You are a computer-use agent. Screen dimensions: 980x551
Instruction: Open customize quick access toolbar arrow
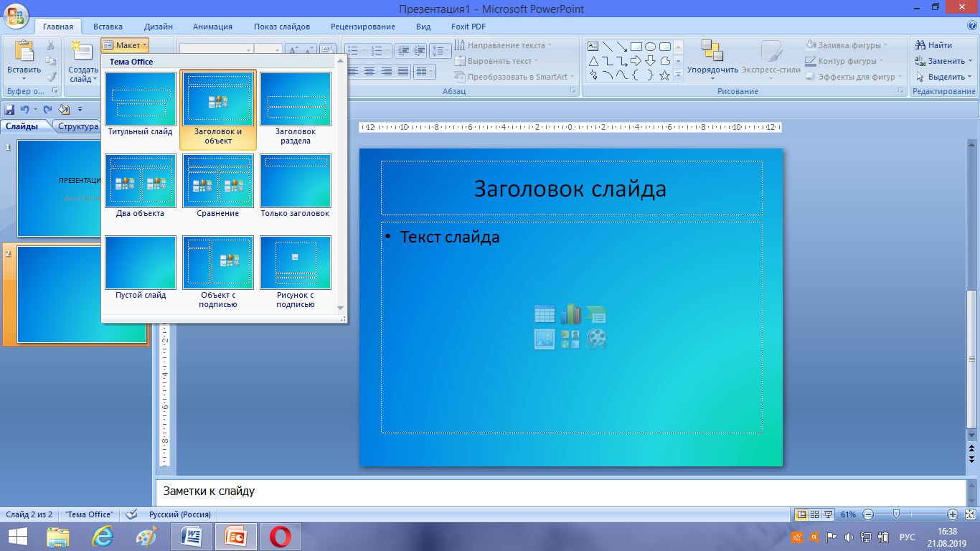[80, 110]
